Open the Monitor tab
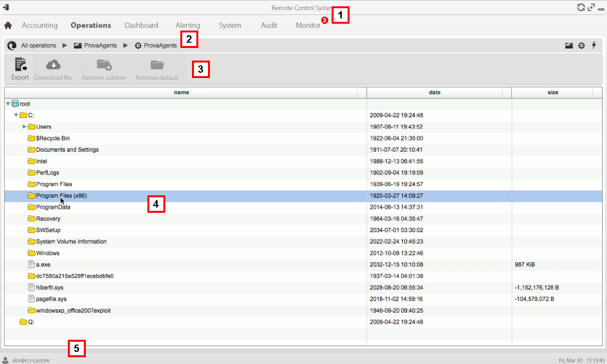 (308, 25)
